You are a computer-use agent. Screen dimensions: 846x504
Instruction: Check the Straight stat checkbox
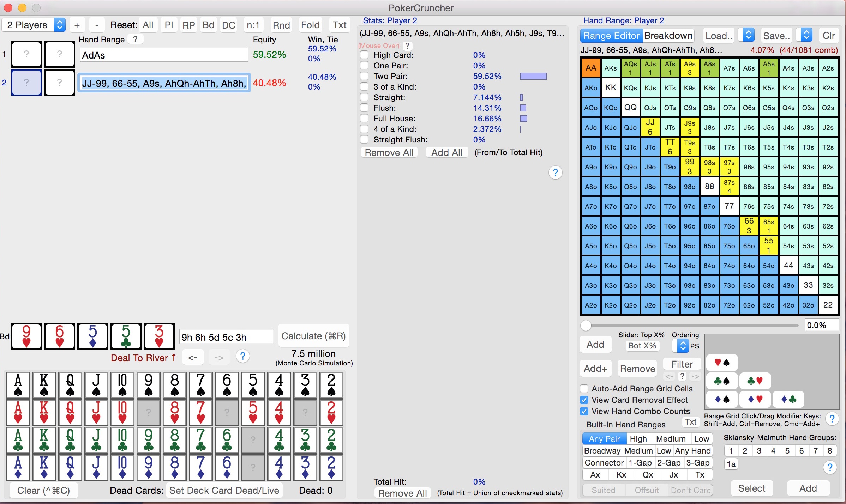364,97
